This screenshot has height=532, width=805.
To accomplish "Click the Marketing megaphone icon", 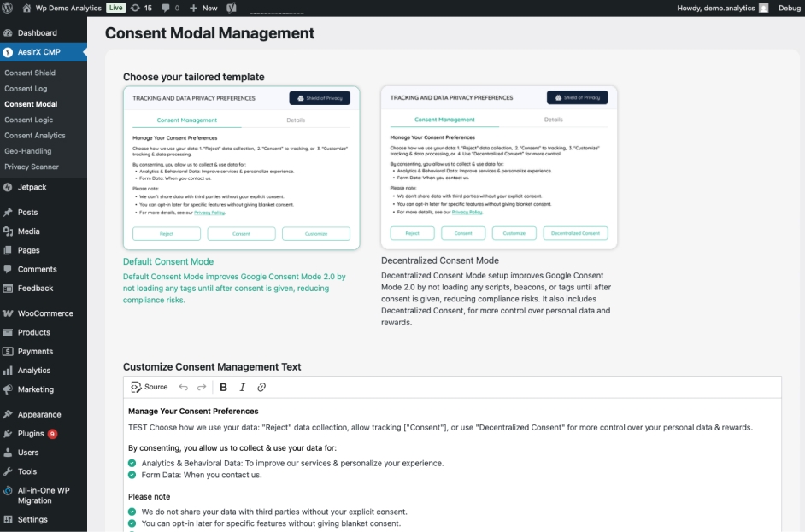I will [8, 389].
